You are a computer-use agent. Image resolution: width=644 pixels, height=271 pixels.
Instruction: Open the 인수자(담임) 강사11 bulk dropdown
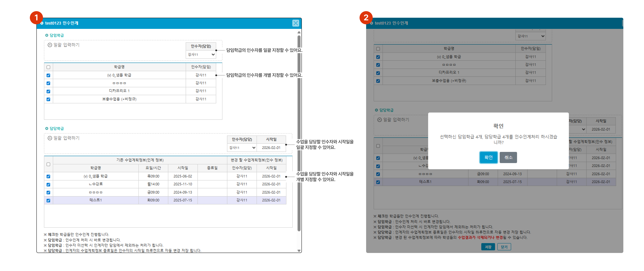click(x=201, y=54)
